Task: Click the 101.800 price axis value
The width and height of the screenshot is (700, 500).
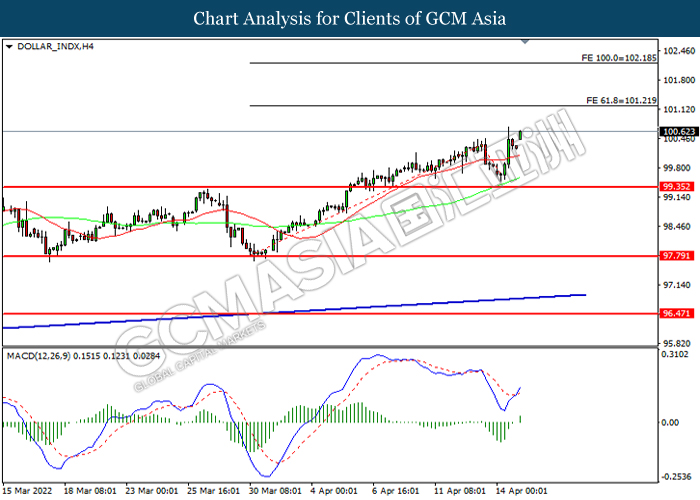Action: pos(679,80)
